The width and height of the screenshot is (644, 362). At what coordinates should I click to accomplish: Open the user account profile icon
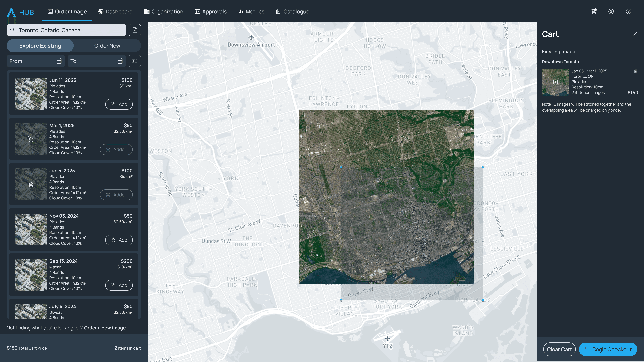611,11
